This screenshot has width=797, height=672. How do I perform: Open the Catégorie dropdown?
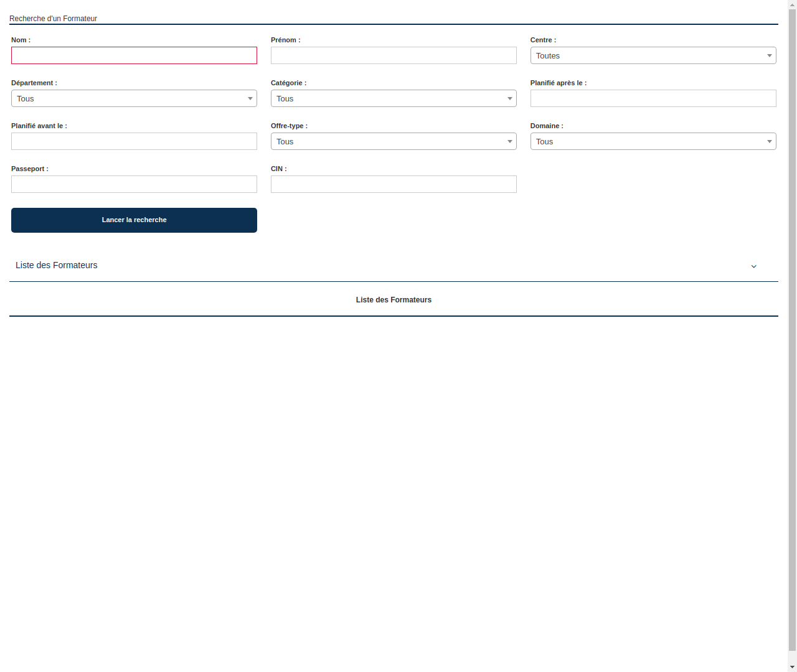coord(394,98)
